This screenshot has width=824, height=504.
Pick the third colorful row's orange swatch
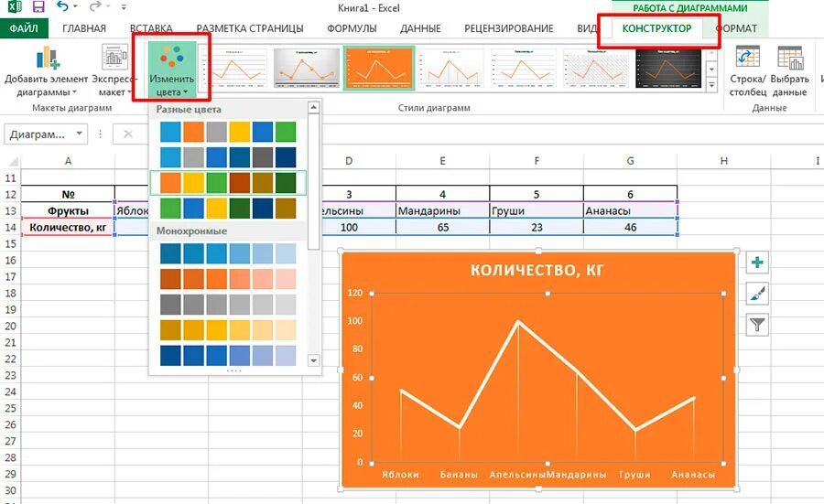pyautogui.click(x=170, y=183)
